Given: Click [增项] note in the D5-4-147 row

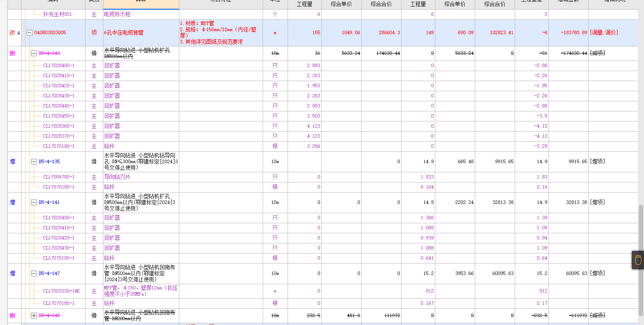Looking at the screenshot, I should click(597, 274).
